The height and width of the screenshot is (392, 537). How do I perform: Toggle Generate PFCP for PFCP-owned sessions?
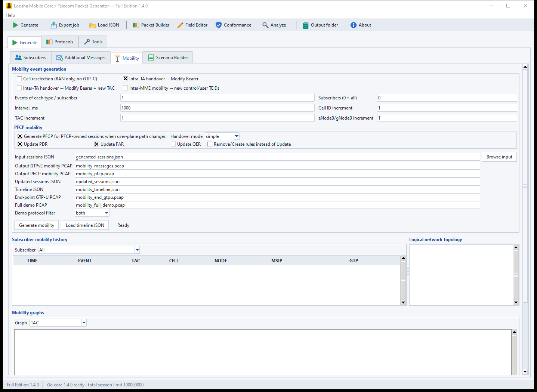click(20, 136)
